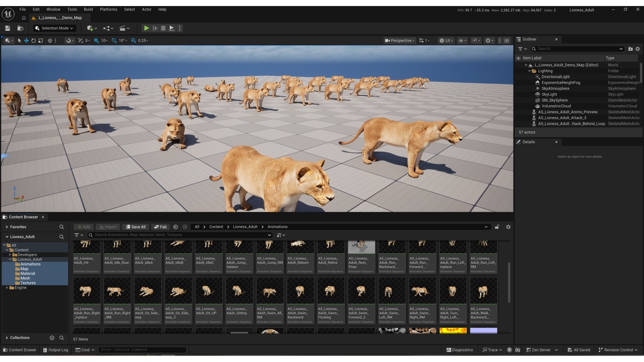Toggle visibility column eye in Outliner header
The height and width of the screenshot is (362, 644).
pos(518,58)
